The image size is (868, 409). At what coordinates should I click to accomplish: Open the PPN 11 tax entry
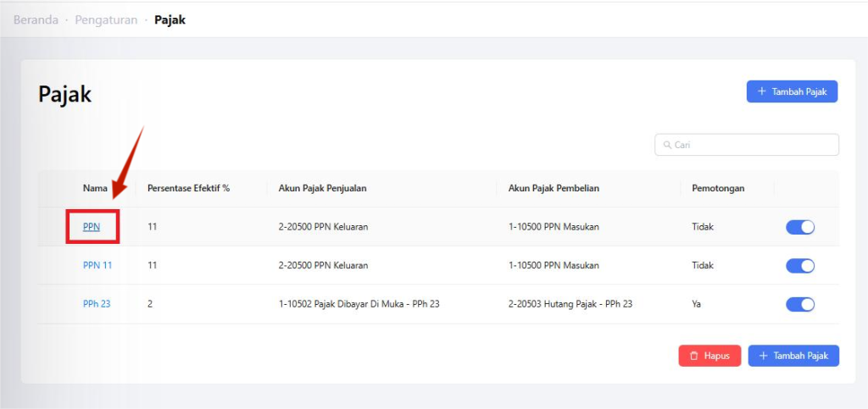coord(97,266)
